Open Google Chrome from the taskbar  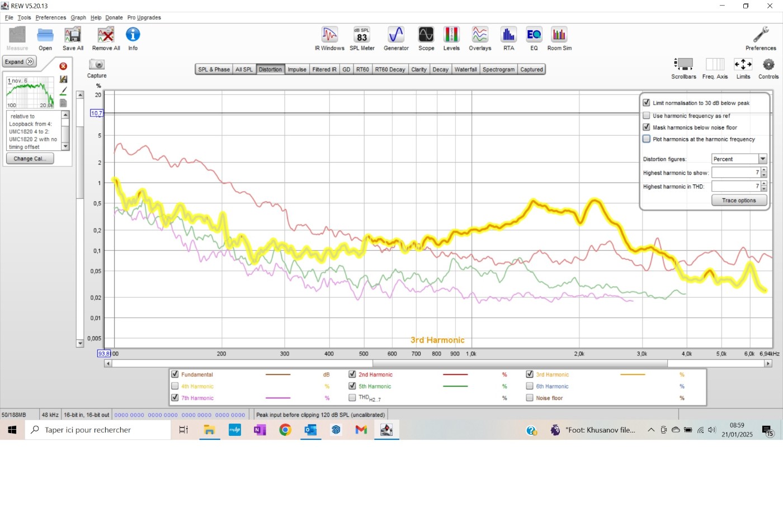coord(285,430)
